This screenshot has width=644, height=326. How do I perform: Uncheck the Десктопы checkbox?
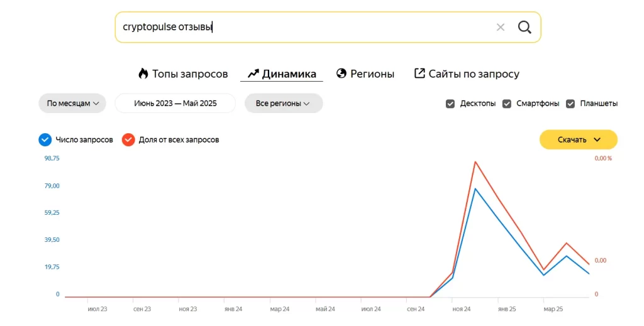point(450,104)
